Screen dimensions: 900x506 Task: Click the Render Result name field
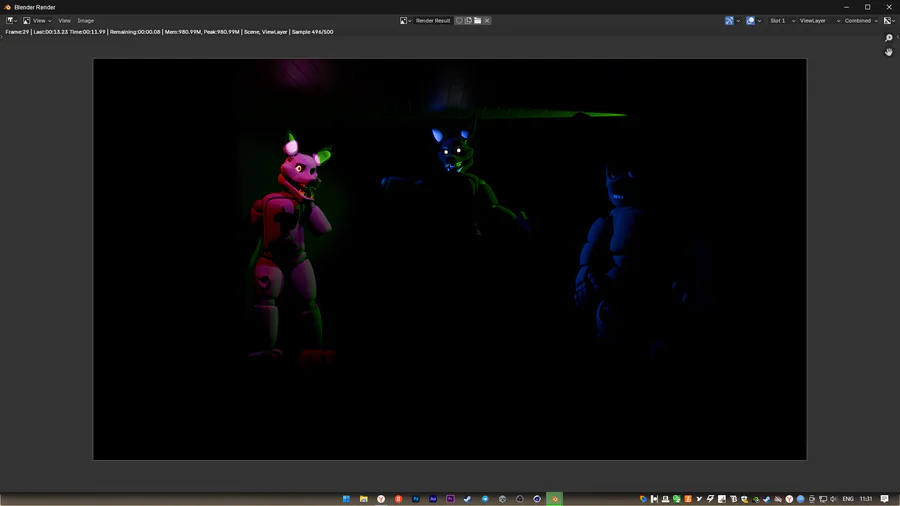[433, 21]
